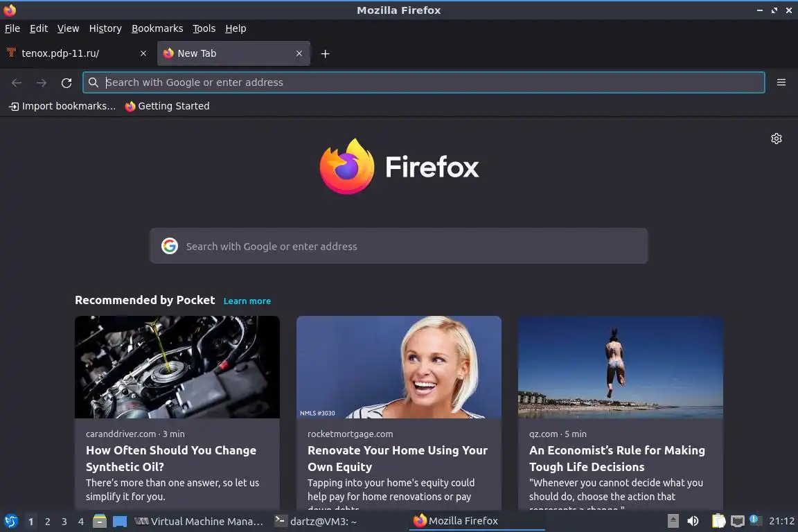Open the View menu
Image resolution: width=798 pixels, height=532 pixels.
pyautogui.click(x=68, y=28)
